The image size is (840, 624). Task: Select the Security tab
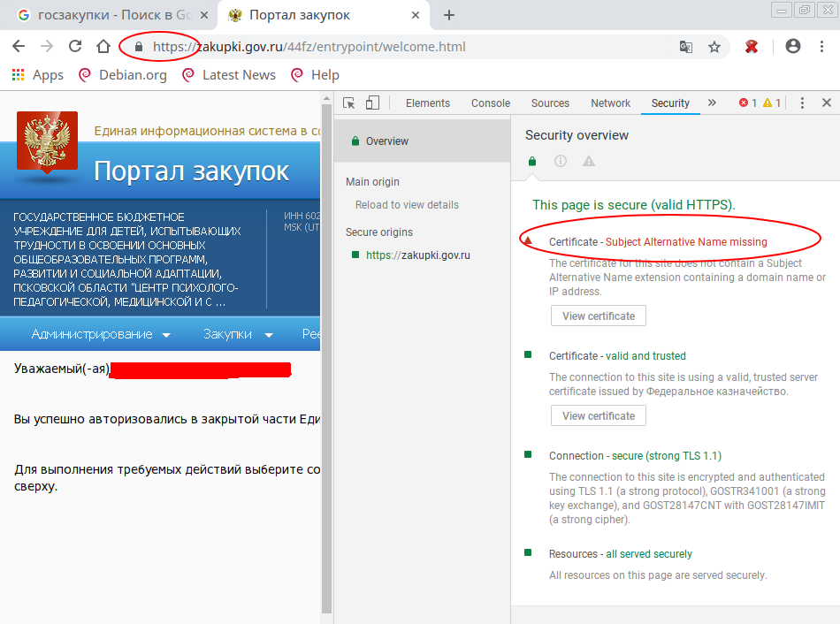point(670,103)
